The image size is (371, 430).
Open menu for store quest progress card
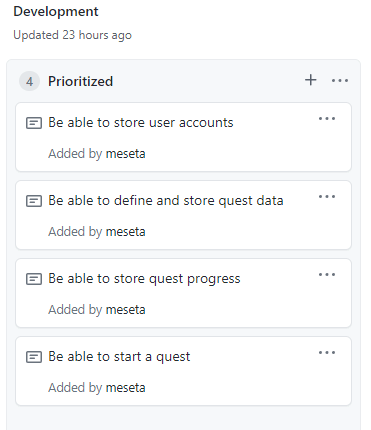(327, 274)
